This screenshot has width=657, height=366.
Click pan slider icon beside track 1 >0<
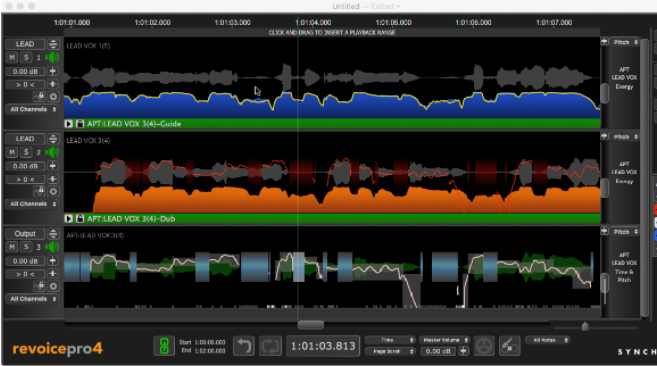(x=53, y=84)
